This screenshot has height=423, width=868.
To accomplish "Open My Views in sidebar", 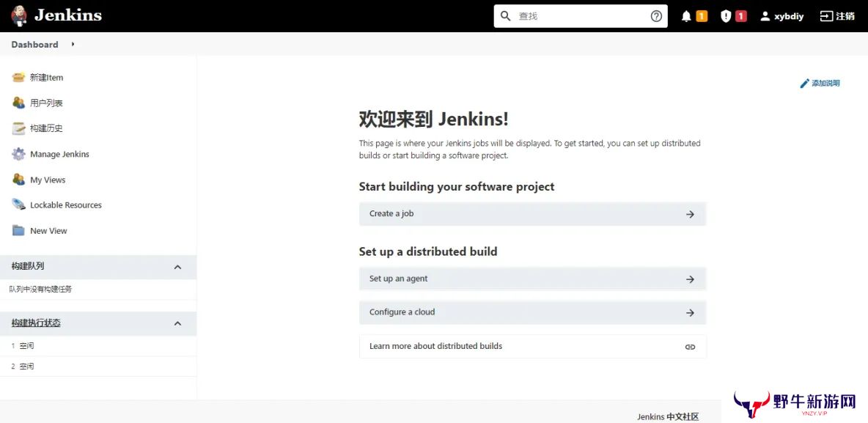I will [48, 180].
